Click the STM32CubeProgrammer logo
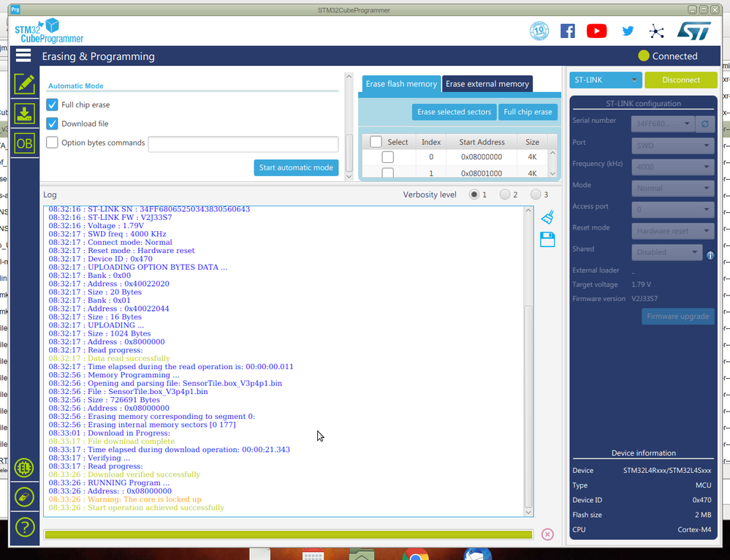This screenshot has height=560, width=730. (x=50, y=31)
